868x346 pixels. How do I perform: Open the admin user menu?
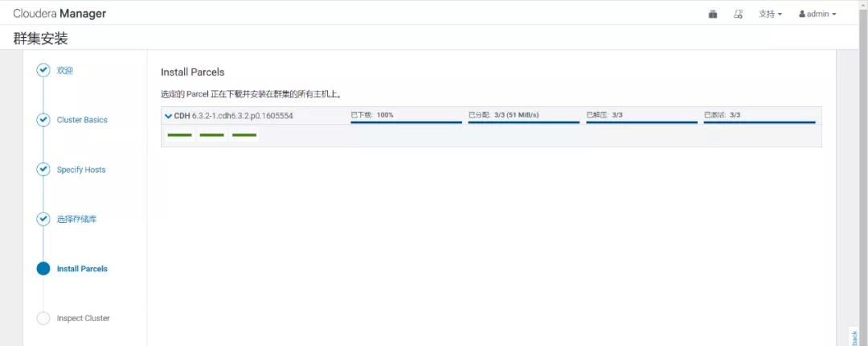pos(817,14)
